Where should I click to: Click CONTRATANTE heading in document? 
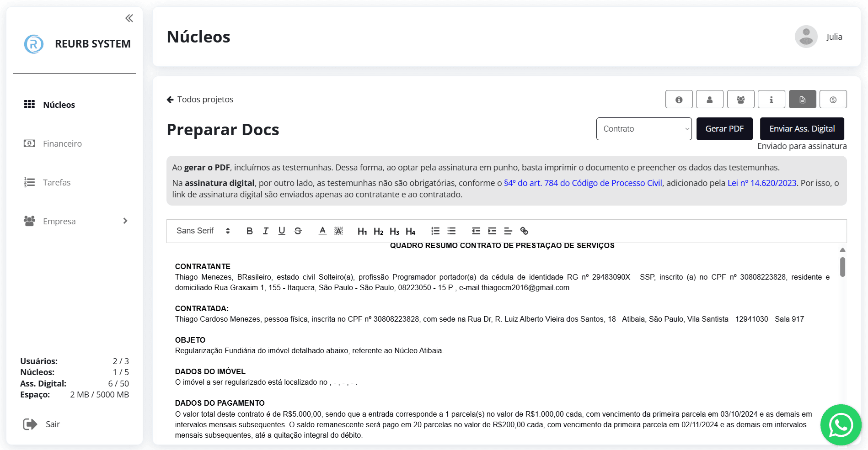point(203,266)
